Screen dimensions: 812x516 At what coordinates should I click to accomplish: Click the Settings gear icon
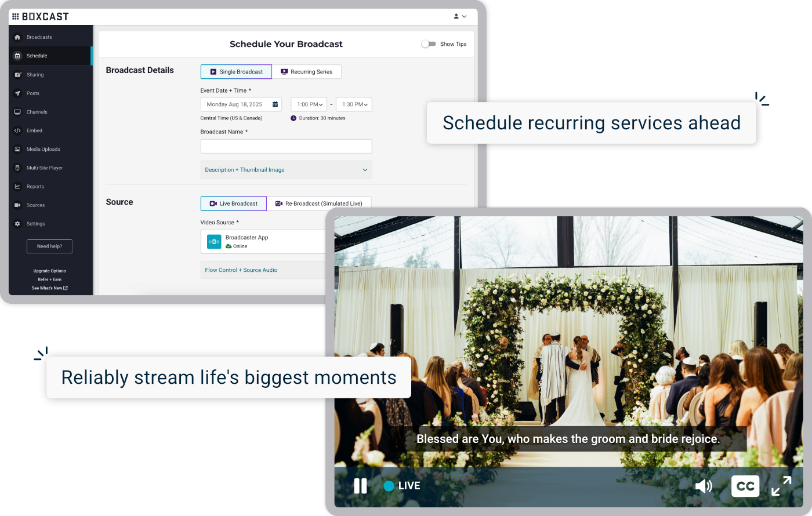pos(17,224)
